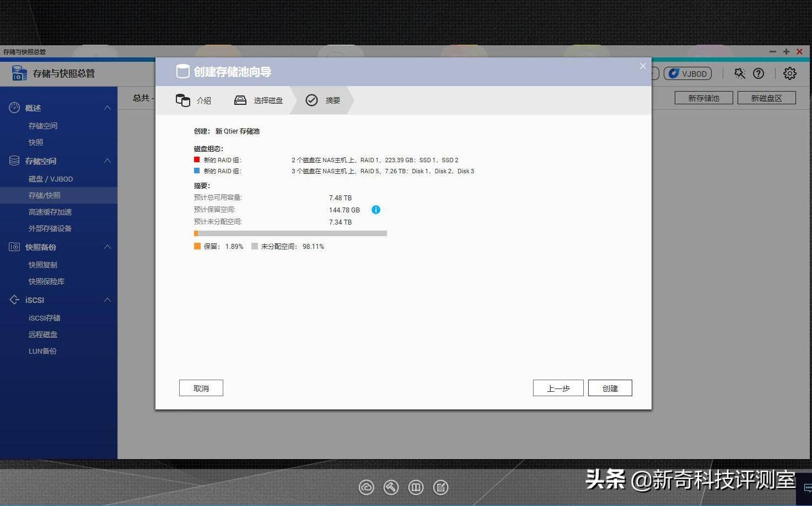Click the cloud icon in the bottom dock
The width and height of the screenshot is (812, 506).
pos(366,487)
